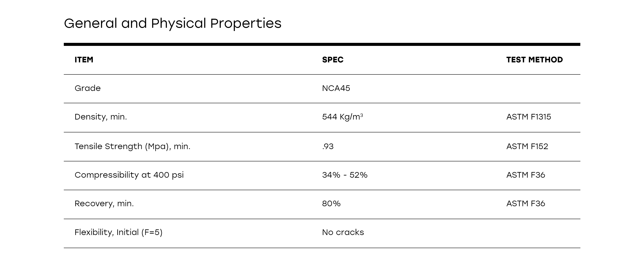644x265 pixels.
Task: Click the Tensile Strength (Mpa) row label
Action: pos(132,146)
